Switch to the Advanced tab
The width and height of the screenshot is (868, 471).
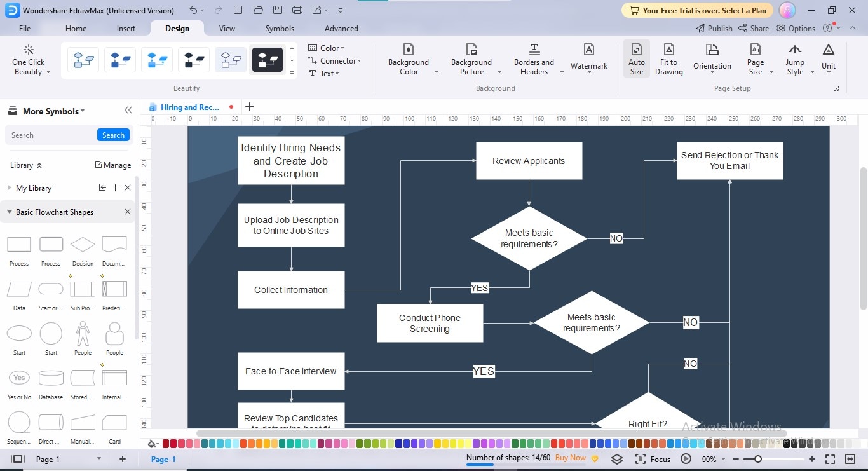click(341, 28)
